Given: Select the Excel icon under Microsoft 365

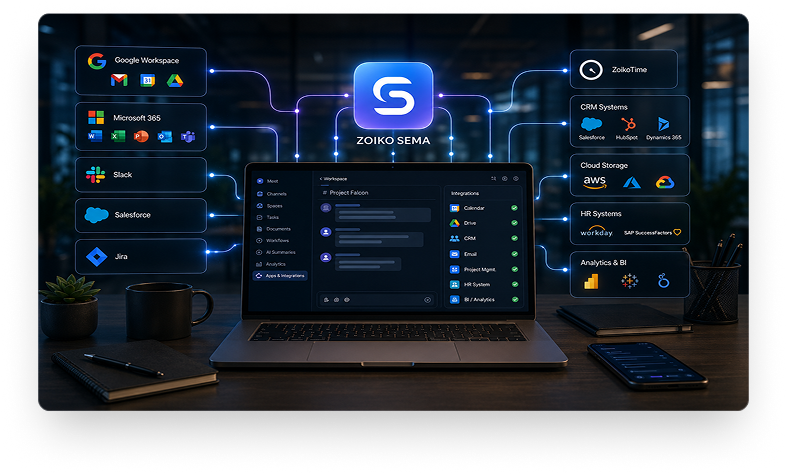Looking at the screenshot, I should (118, 136).
